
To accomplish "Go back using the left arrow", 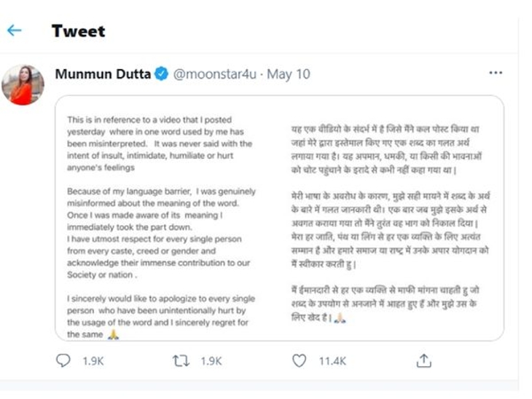I will tap(14, 31).
